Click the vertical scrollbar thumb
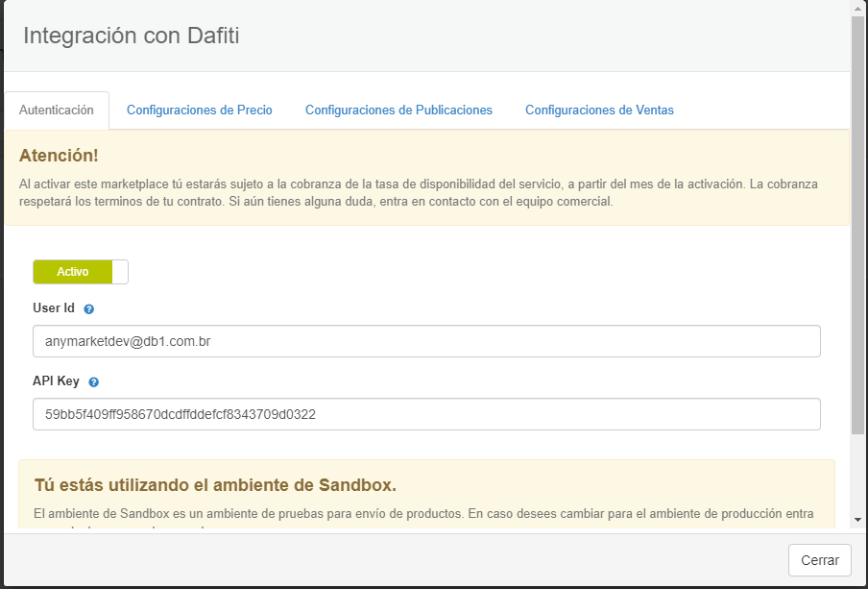Screen dimensions: 868x589 857,225
